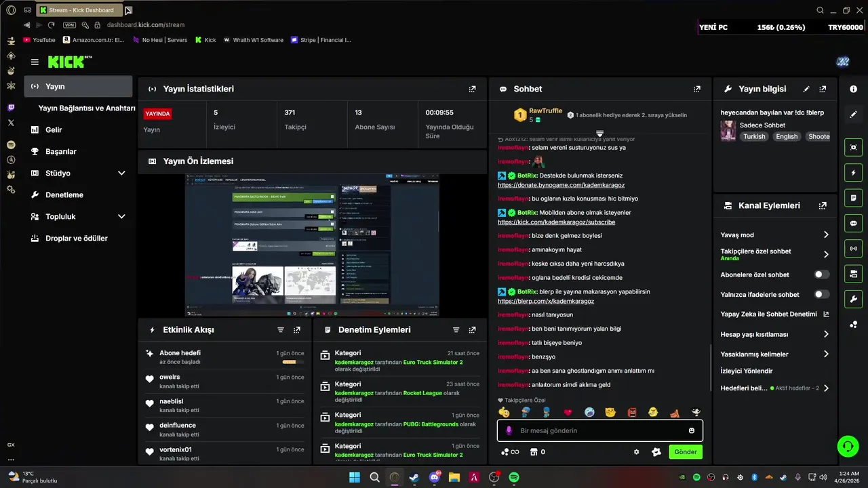Open Yasaklanmış kelimeler options
Screen dimensions: 868x488
826,354
